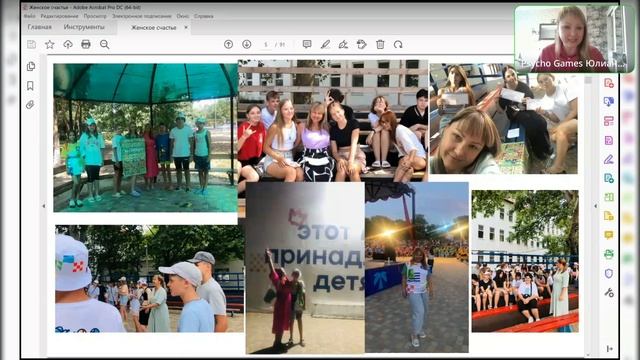Click the magnifier search icon

[104, 44]
